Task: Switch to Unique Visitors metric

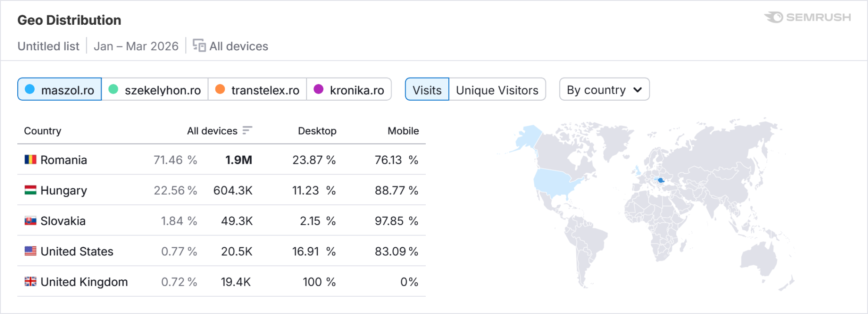Action: pyautogui.click(x=497, y=90)
